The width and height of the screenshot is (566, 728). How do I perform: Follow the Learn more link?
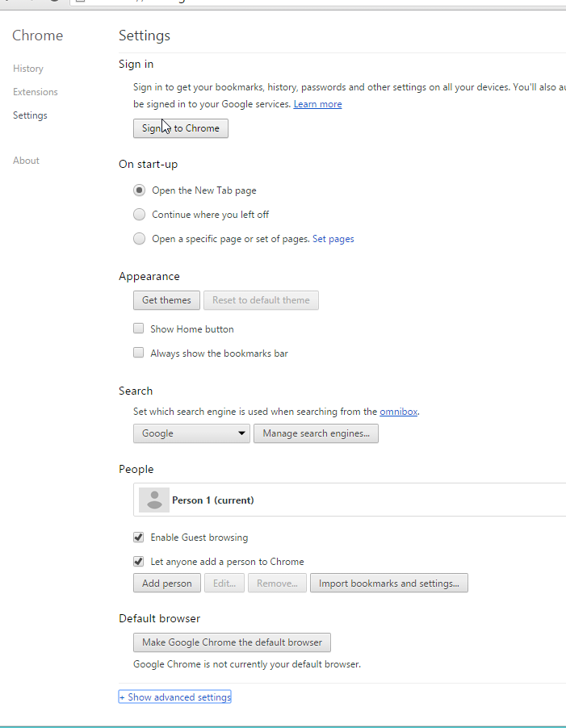317,104
